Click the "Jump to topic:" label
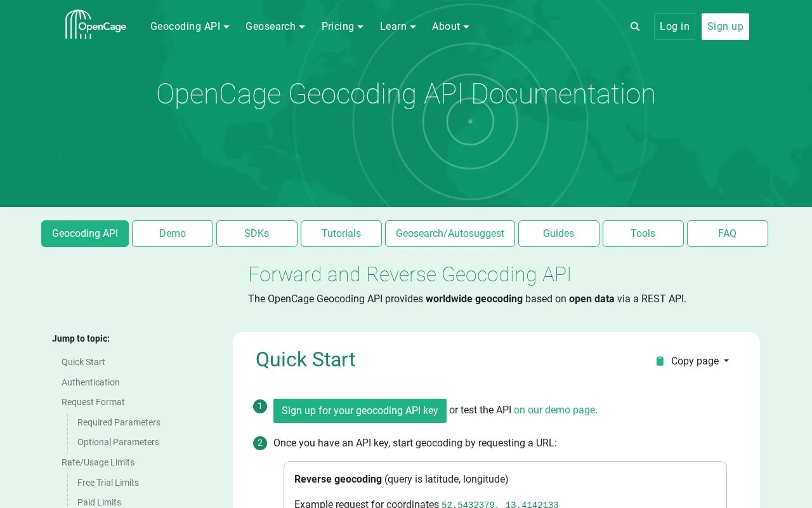Screen dimensions: 812x508 tap(81, 338)
